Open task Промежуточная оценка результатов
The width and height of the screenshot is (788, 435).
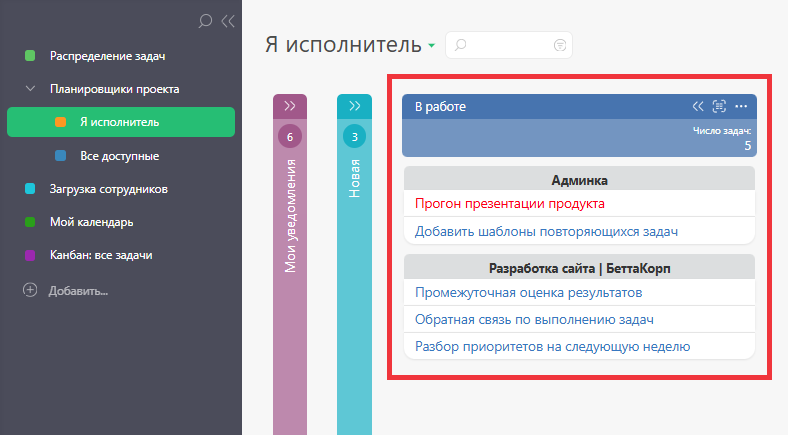[529, 293]
